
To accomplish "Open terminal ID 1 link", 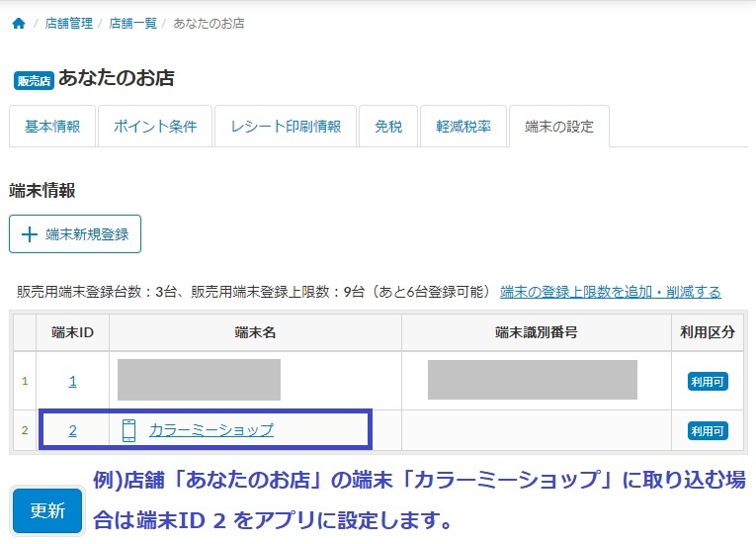I will coord(73,382).
